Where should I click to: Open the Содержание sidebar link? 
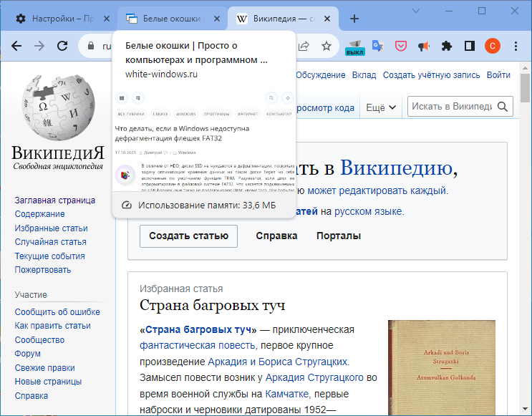click(x=39, y=214)
